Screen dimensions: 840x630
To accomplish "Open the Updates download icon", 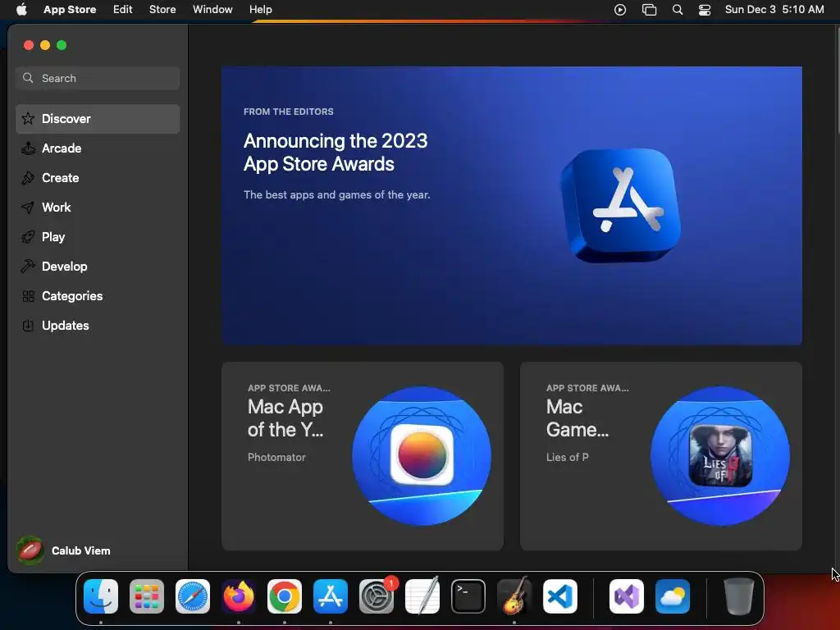I will [x=28, y=325].
